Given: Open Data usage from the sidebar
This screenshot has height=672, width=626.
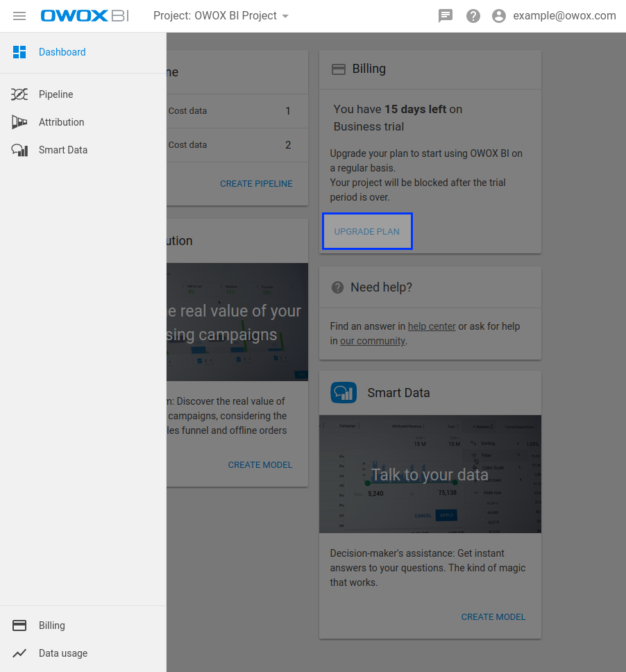Looking at the screenshot, I should point(83,653).
